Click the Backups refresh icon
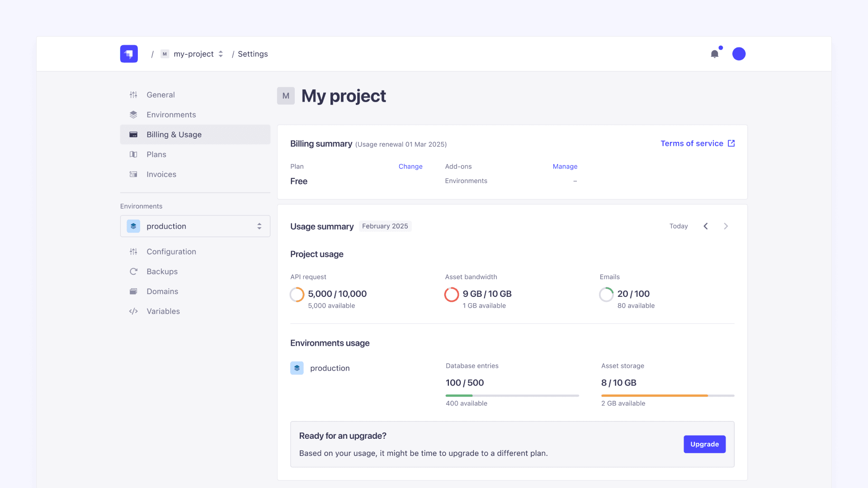 click(x=133, y=272)
